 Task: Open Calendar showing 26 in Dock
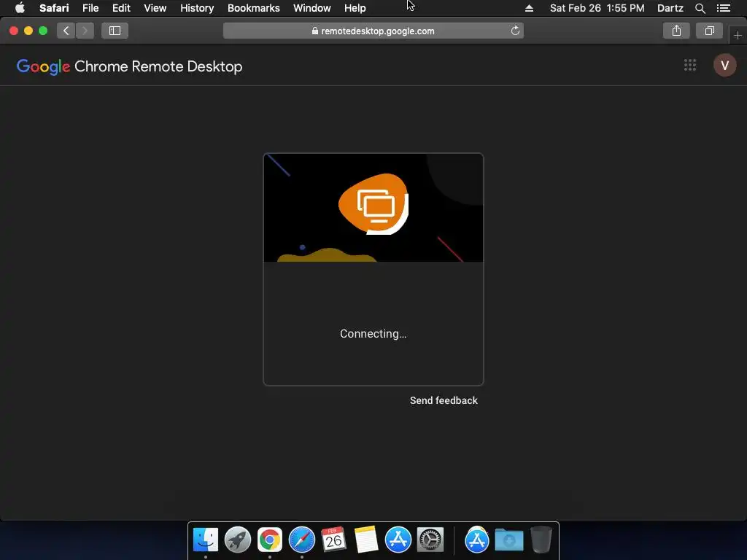click(x=333, y=540)
